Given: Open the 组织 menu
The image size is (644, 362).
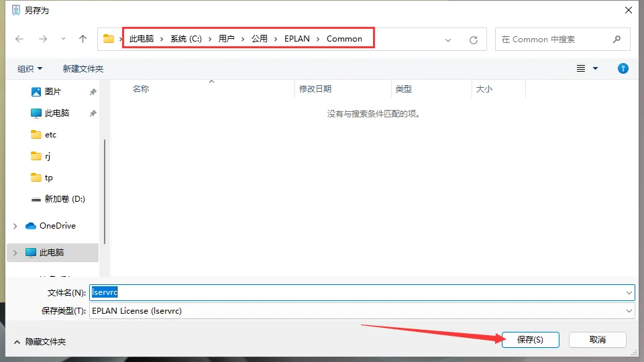Looking at the screenshot, I should [x=30, y=68].
